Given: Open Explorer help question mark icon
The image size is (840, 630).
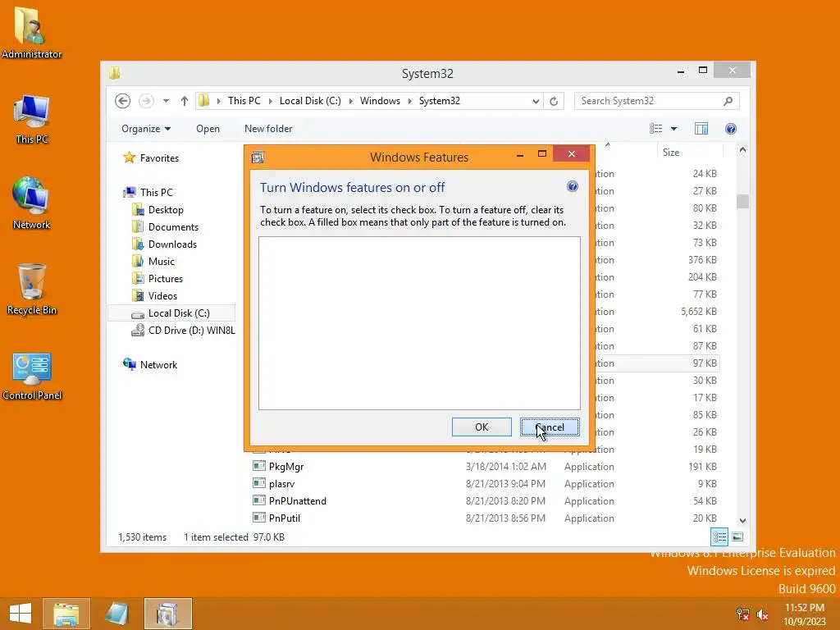Looking at the screenshot, I should click(731, 129).
